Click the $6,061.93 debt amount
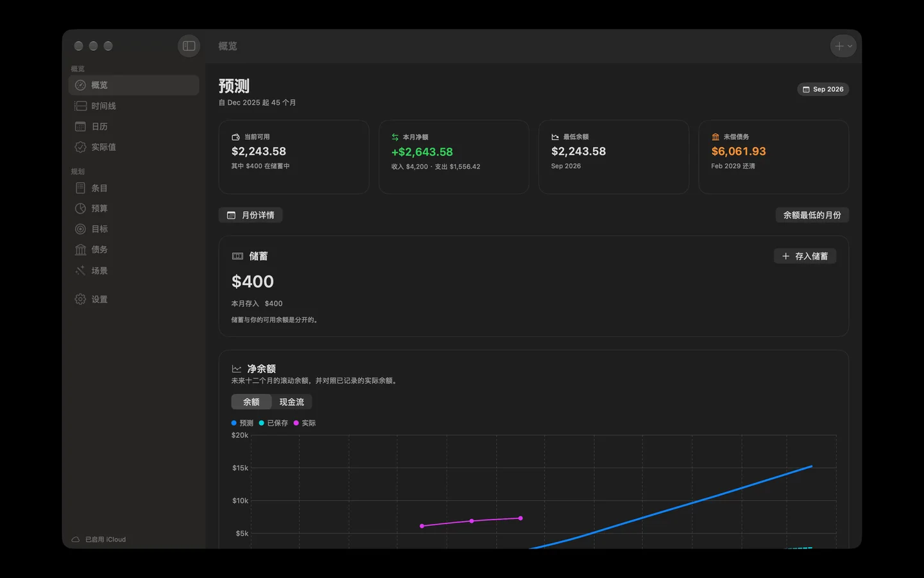 (x=739, y=152)
